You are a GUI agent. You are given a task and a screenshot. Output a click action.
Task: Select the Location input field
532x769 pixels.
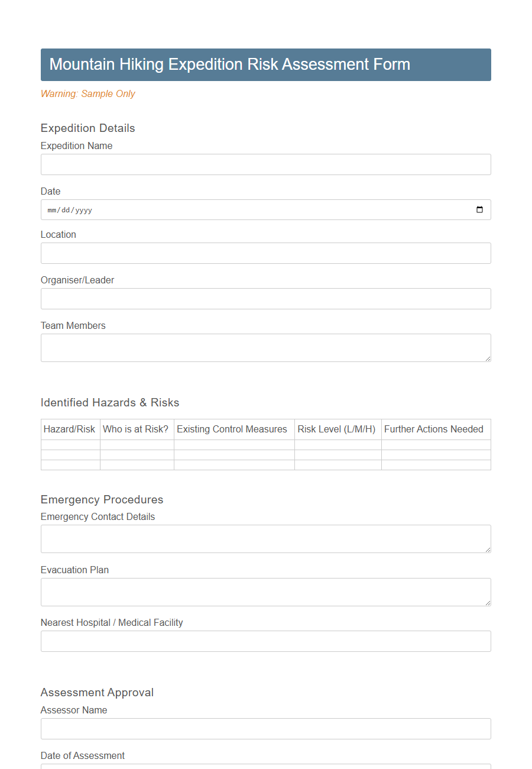[265, 253]
